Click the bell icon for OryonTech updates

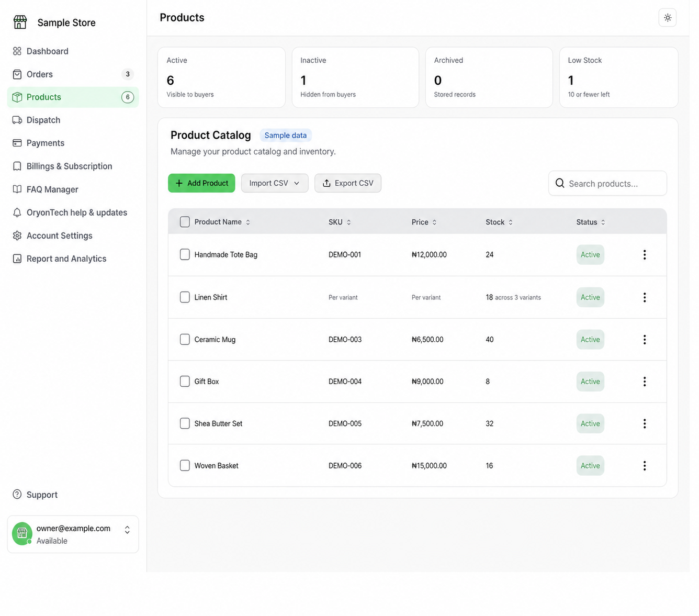pyautogui.click(x=17, y=212)
